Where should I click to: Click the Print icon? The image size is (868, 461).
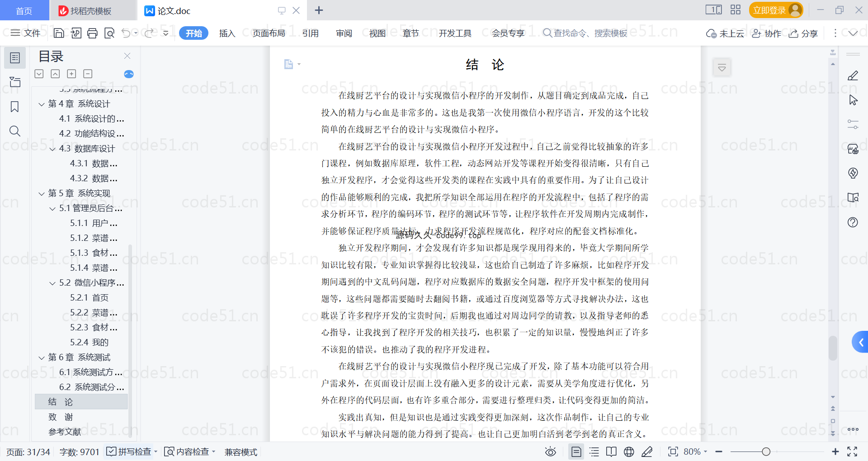coord(93,33)
